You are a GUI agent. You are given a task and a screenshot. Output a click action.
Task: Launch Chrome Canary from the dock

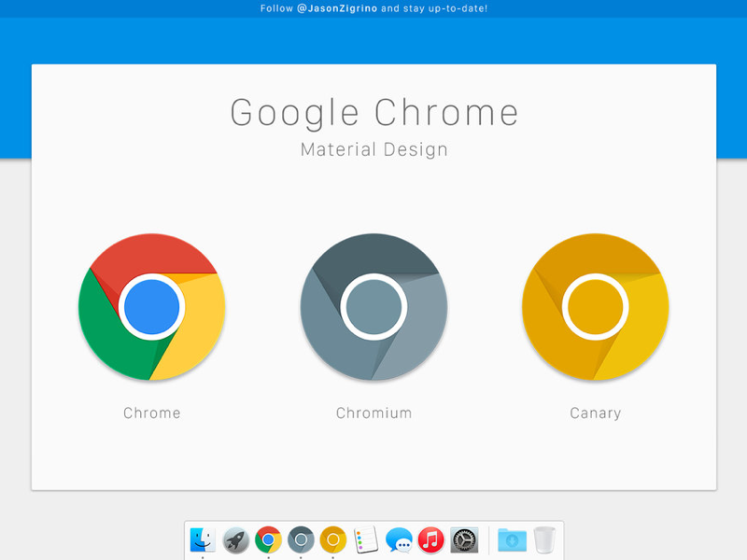coord(333,539)
